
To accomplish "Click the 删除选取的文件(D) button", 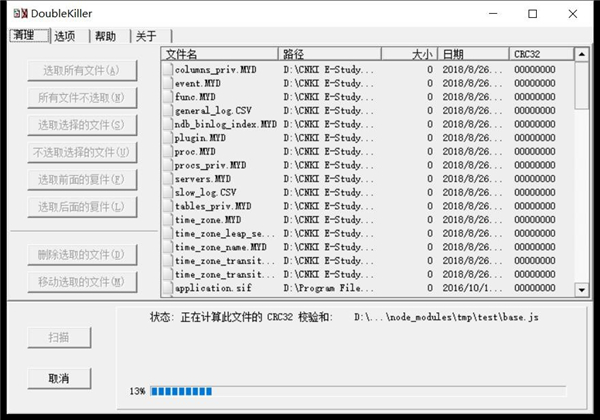I will (x=82, y=255).
